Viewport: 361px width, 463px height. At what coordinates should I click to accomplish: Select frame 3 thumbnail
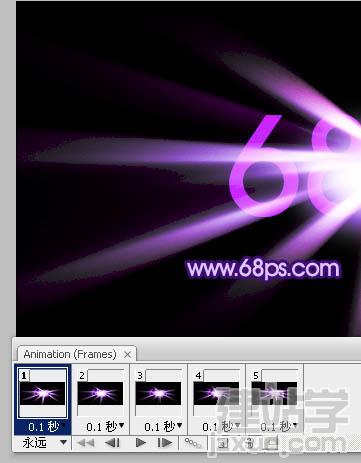[158, 393]
